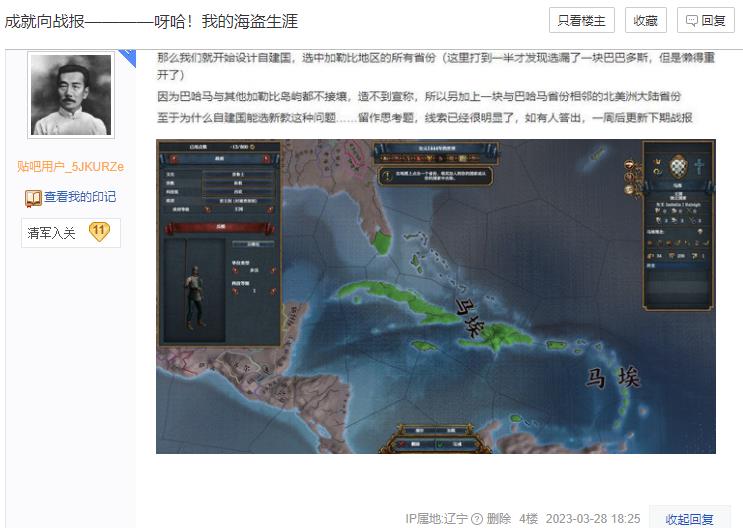Click the IP属地:辽宁 text
Image resolution: width=743 pixels, height=528 pixels.
click(437, 519)
